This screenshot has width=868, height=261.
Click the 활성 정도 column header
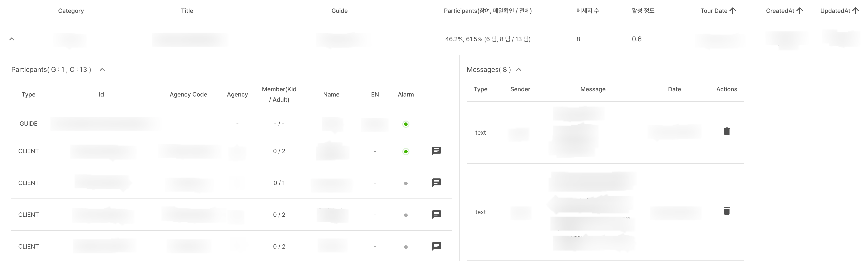[643, 11]
